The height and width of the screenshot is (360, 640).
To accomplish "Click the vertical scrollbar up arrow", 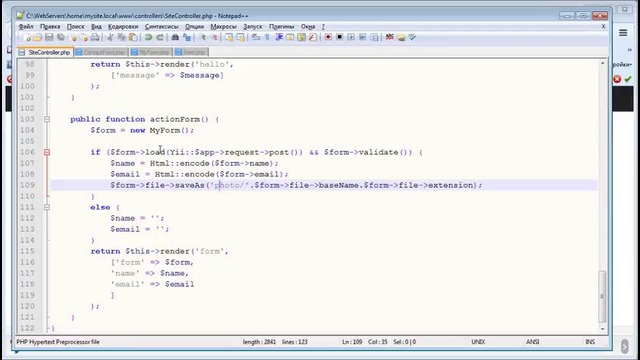I will (x=602, y=63).
